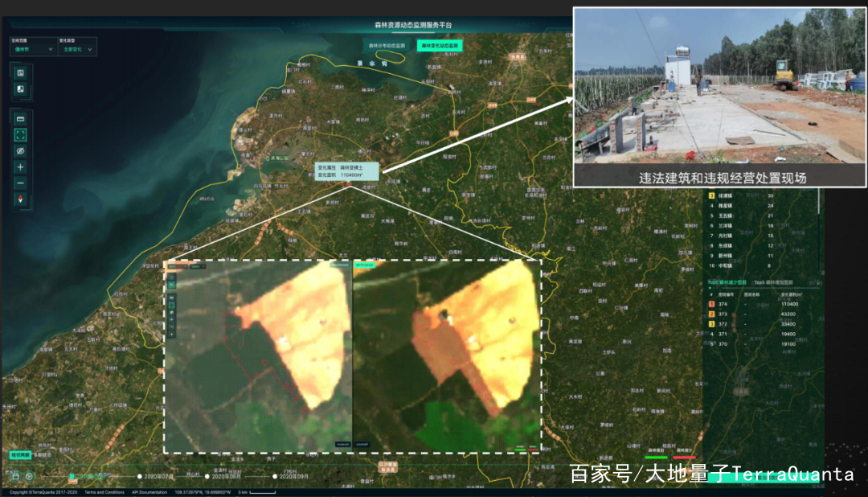
Task: Click the after-change satellite image thumbnail
Action: [x=446, y=356]
